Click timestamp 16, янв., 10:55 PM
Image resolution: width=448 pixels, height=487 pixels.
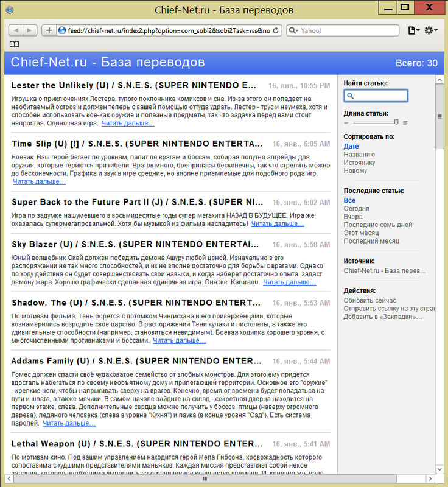coord(299,86)
